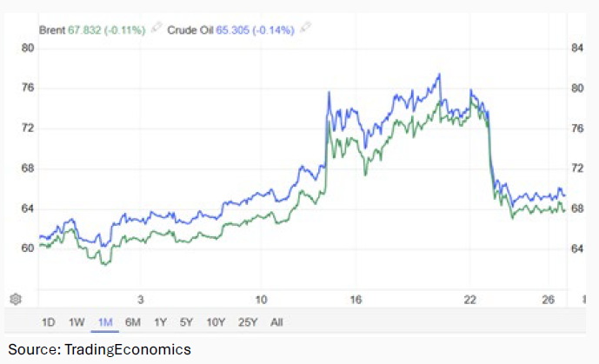Show the 5Y chart range
The image size is (599, 364).
186,322
